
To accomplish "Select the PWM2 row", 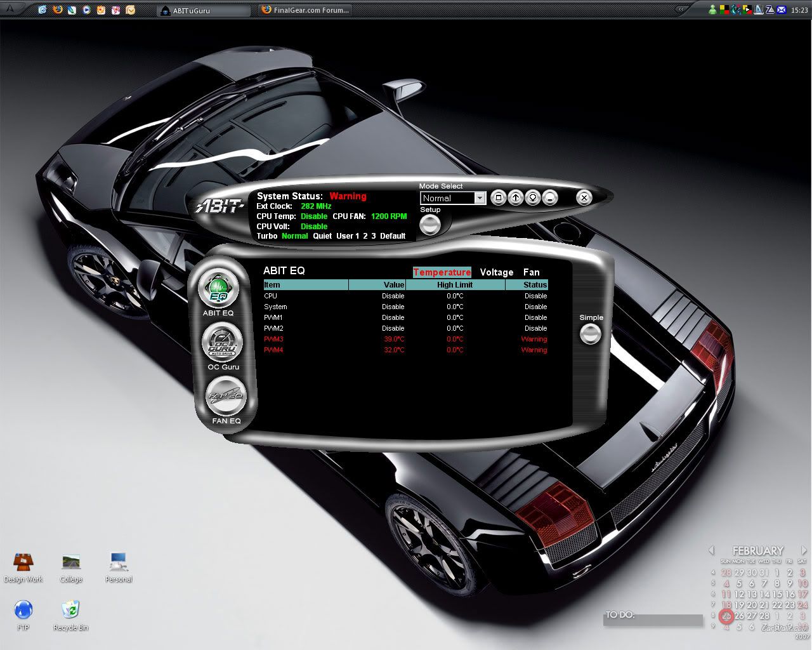I will point(405,328).
